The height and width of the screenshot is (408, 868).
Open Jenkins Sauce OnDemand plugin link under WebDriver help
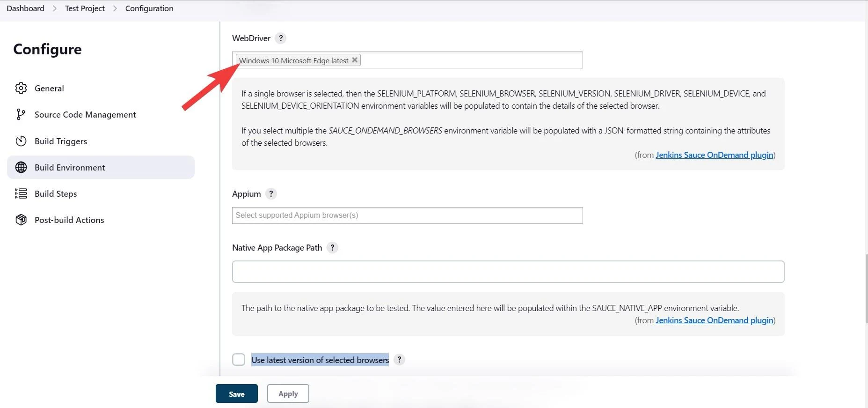(715, 155)
